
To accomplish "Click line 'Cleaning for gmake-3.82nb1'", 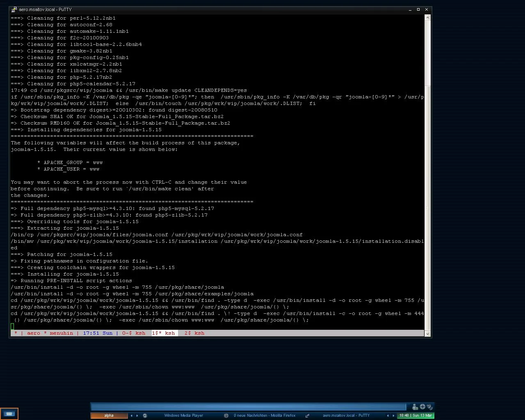I will tap(62, 51).
